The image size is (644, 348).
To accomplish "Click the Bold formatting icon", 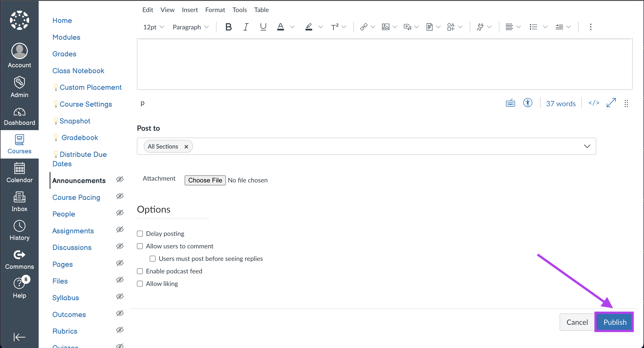I will [228, 27].
